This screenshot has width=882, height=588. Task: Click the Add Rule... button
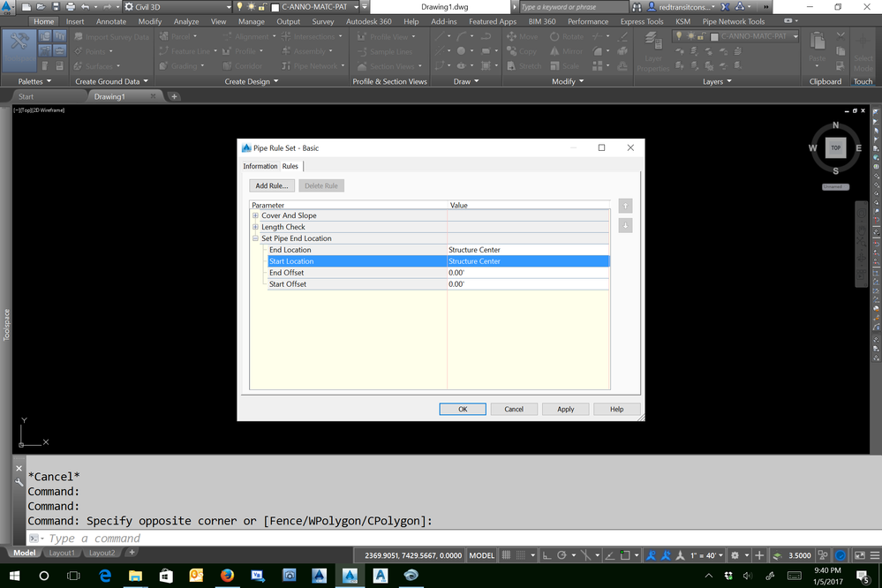[272, 185]
